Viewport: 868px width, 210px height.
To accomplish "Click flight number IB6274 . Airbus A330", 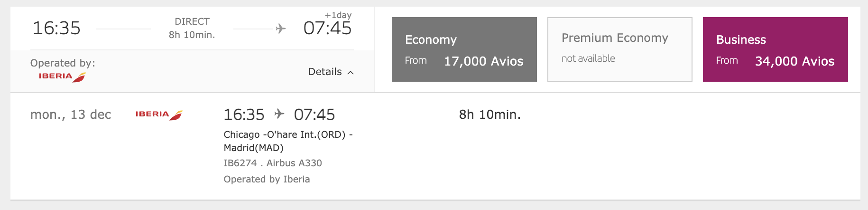I will coord(273,163).
